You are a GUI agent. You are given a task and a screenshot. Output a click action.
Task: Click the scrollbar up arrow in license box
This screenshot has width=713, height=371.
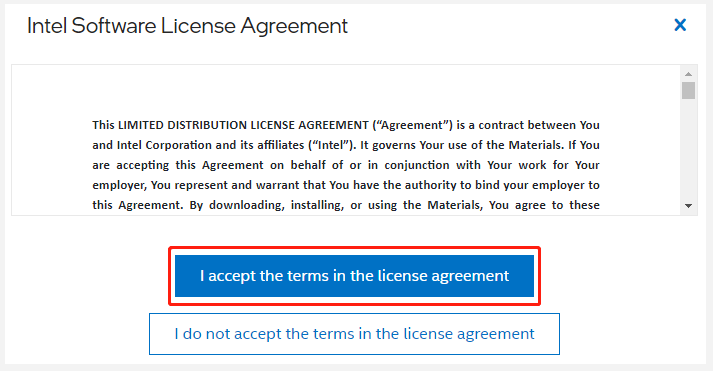click(x=688, y=74)
